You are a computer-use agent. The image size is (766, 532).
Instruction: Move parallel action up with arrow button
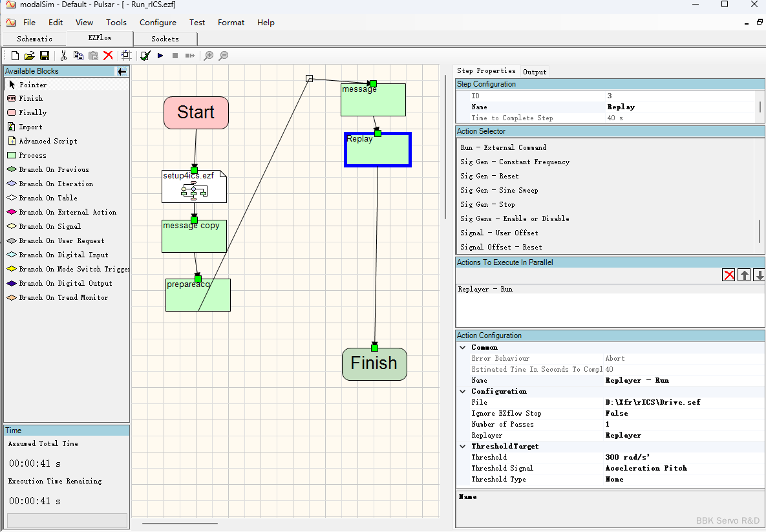pos(745,275)
